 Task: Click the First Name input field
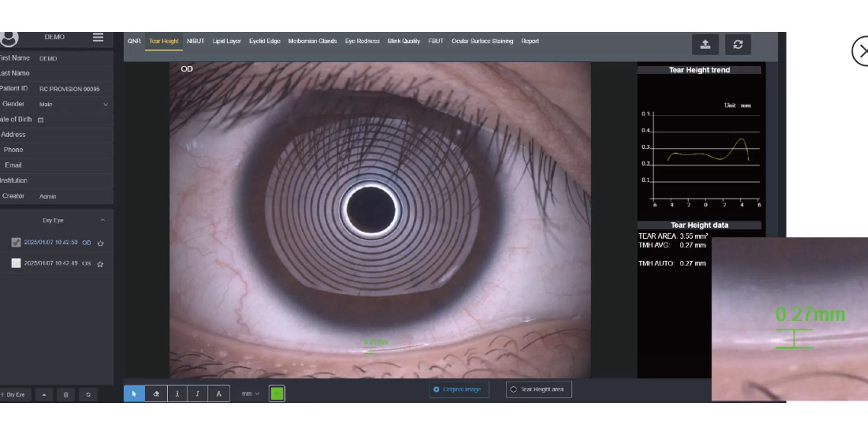[x=74, y=58]
